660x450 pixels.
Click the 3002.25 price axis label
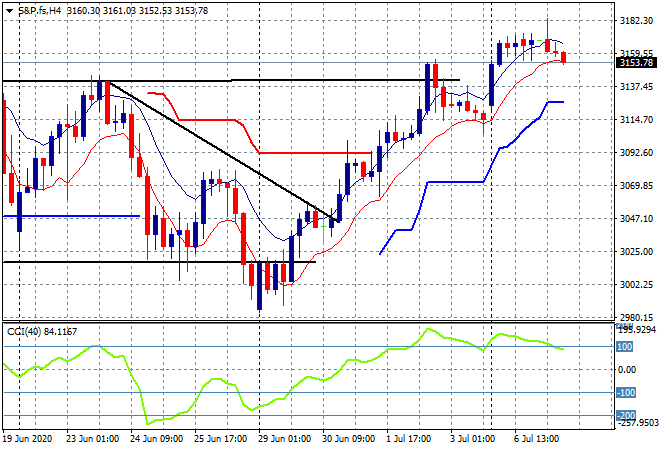click(x=636, y=285)
